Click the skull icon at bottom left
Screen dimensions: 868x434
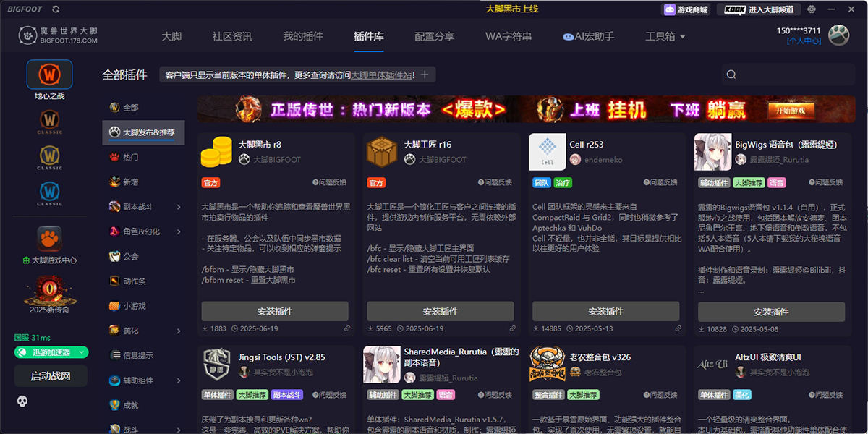[21, 401]
